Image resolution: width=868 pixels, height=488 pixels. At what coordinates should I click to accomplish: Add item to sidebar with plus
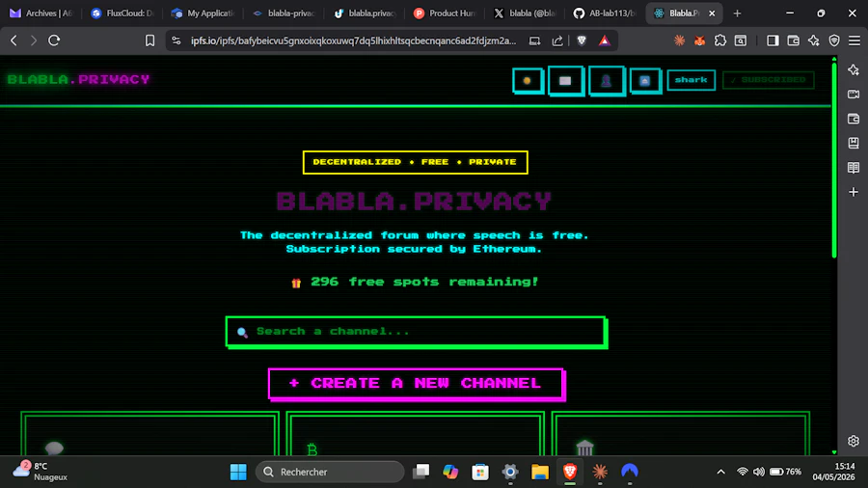(x=854, y=192)
